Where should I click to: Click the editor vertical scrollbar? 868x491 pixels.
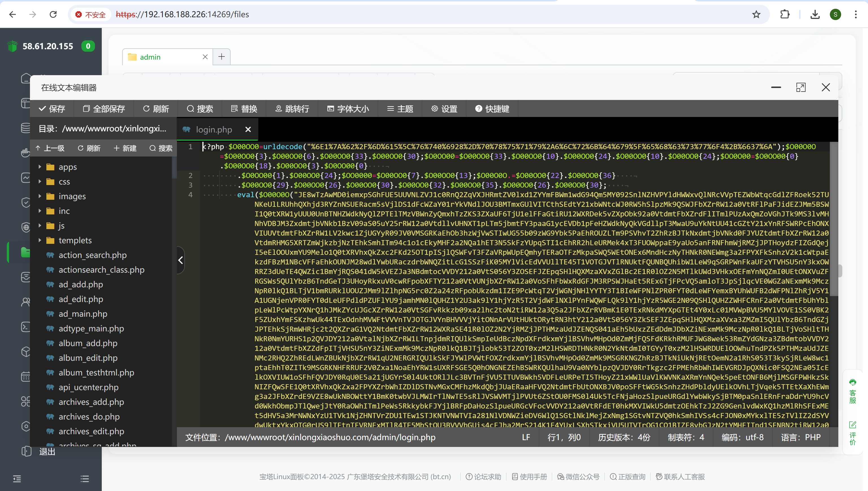point(833,219)
